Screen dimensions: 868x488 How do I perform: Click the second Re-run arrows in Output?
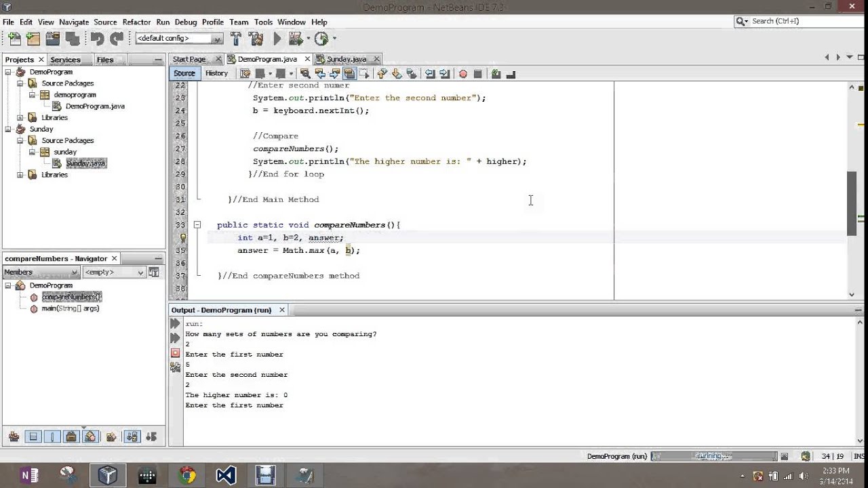click(x=176, y=338)
